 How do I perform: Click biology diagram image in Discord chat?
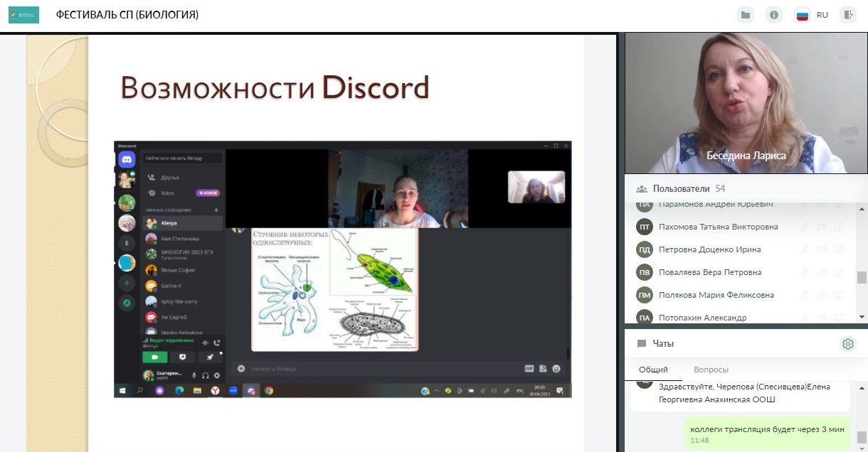(x=334, y=289)
